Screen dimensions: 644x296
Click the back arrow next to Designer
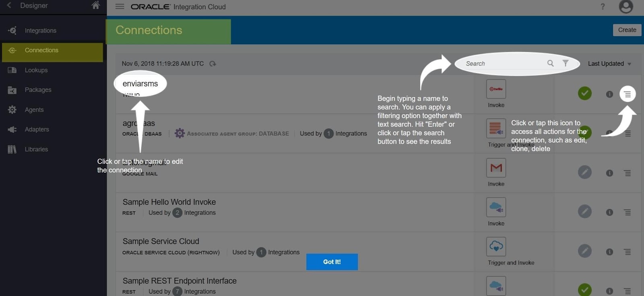pyautogui.click(x=9, y=5)
